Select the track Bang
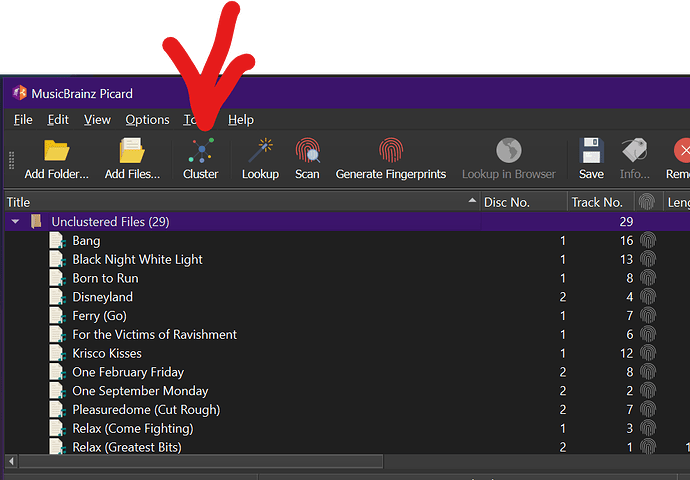This screenshot has width=690, height=480. point(86,241)
